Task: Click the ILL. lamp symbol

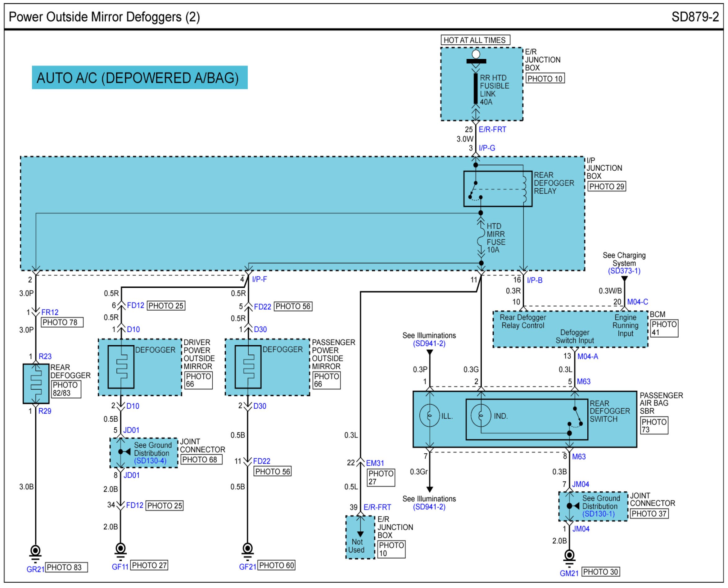Action: pos(429,415)
